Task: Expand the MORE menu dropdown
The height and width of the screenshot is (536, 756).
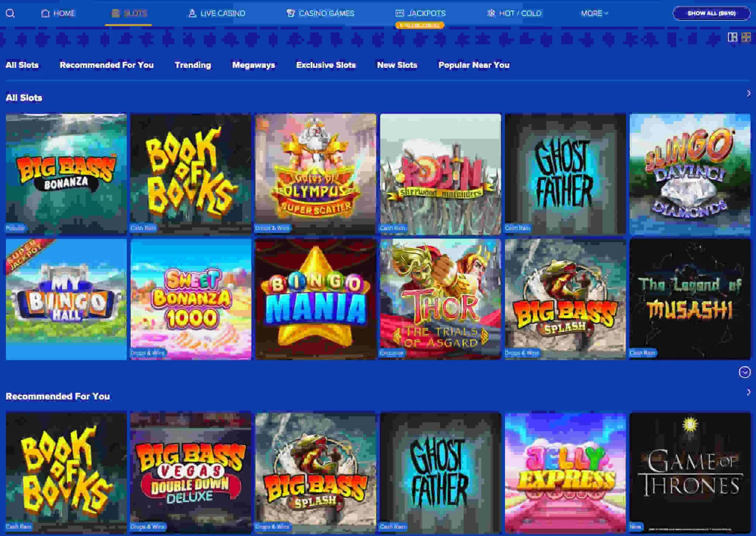Action: pyautogui.click(x=595, y=13)
